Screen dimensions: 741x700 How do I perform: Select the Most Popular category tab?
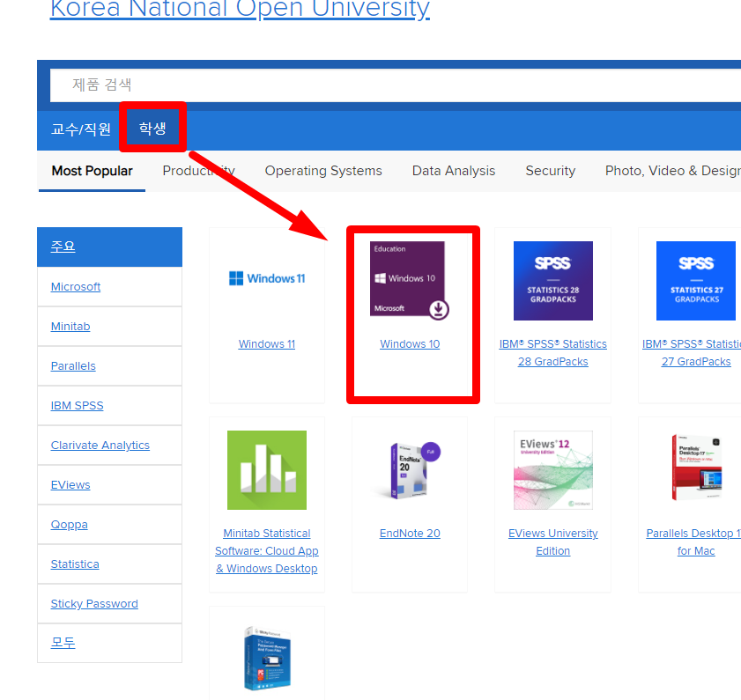coord(93,171)
